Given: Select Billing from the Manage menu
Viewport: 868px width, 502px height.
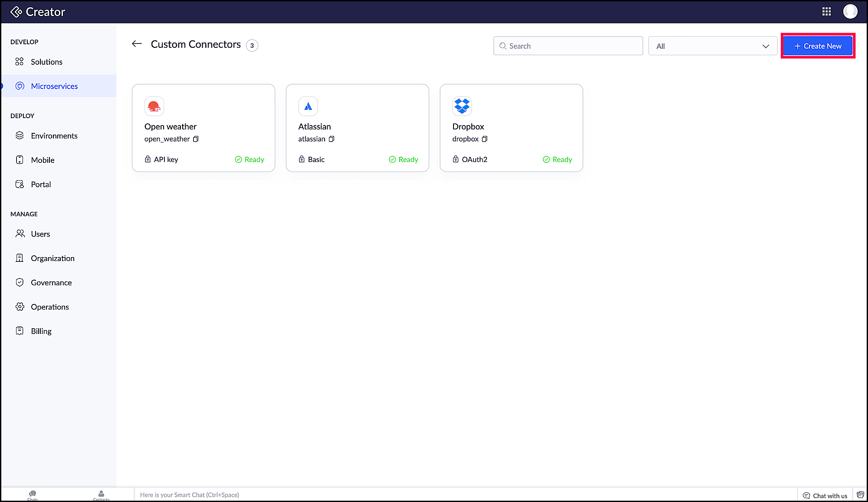Looking at the screenshot, I should point(41,331).
